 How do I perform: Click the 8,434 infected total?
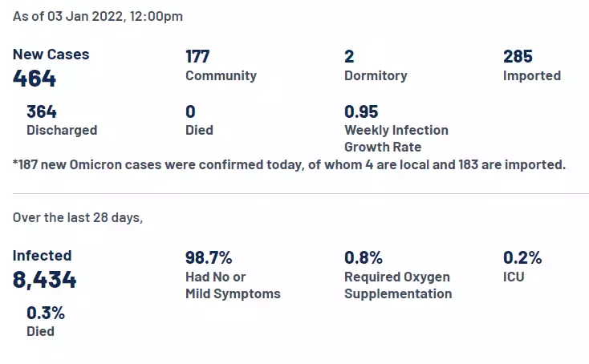tap(45, 280)
